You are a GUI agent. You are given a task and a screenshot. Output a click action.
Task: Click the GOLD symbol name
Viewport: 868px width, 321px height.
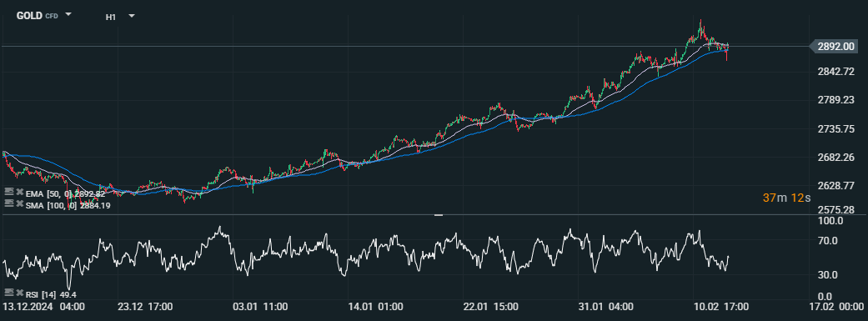[x=29, y=16]
